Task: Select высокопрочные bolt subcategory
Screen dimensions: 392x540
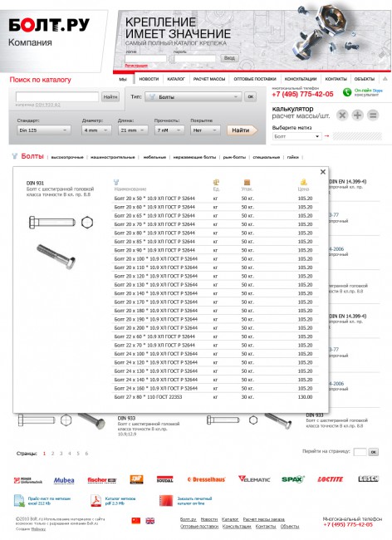Action: tap(67, 157)
